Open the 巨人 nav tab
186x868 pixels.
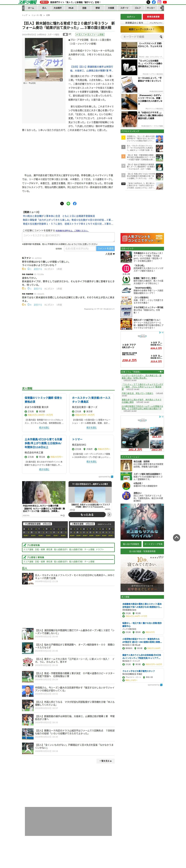pos(44,8)
